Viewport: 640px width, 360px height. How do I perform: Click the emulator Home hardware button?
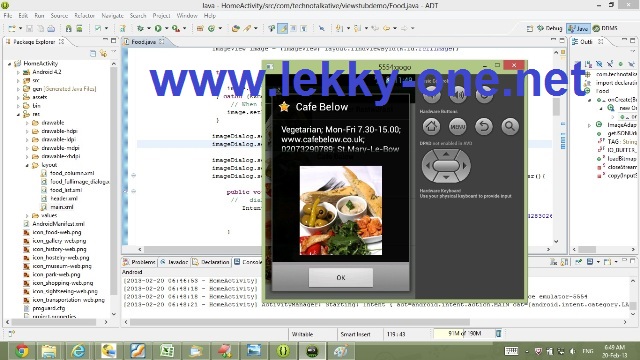pyautogui.click(x=431, y=127)
